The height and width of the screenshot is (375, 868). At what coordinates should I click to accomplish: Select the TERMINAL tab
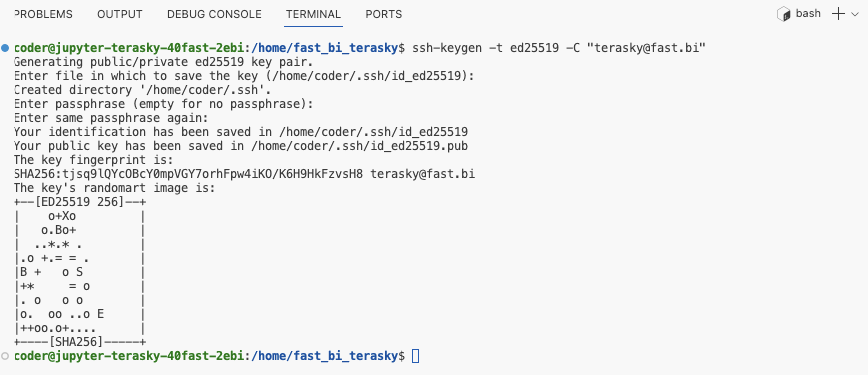[x=313, y=14]
